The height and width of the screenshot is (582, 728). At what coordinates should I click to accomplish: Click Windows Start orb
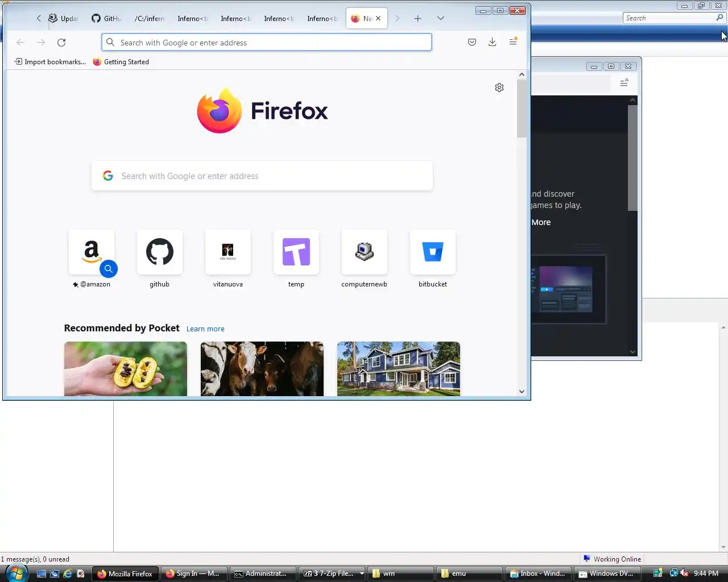pyautogui.click(x=16, y=573)
